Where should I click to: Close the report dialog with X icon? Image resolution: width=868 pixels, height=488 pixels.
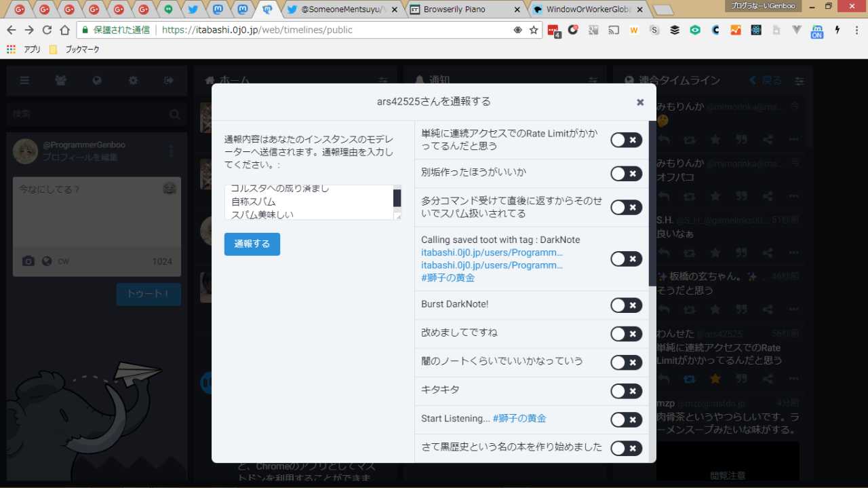(640, 102)
